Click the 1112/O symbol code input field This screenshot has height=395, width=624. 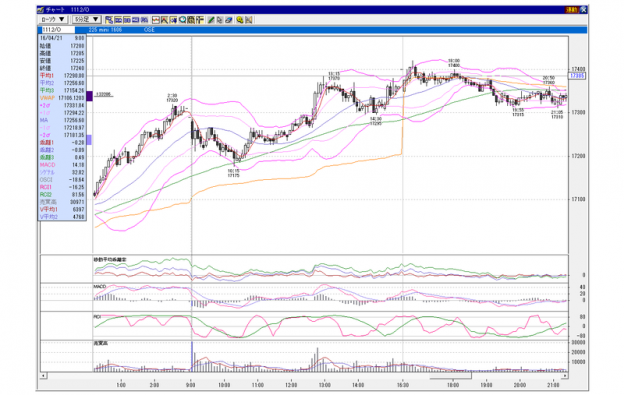coord(58,30)
